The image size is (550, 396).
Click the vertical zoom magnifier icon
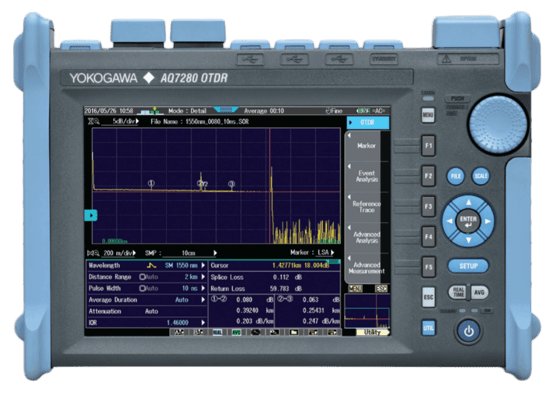tap(93, 122)
